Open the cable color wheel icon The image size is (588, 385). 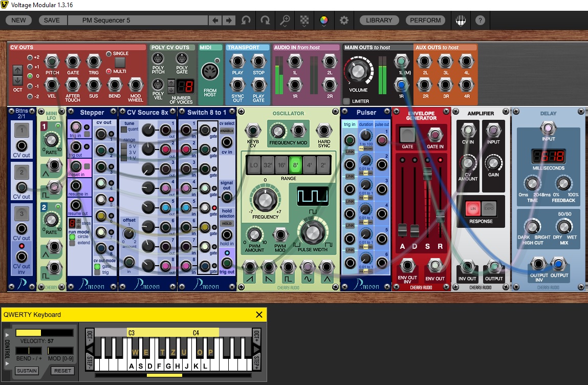324,20
